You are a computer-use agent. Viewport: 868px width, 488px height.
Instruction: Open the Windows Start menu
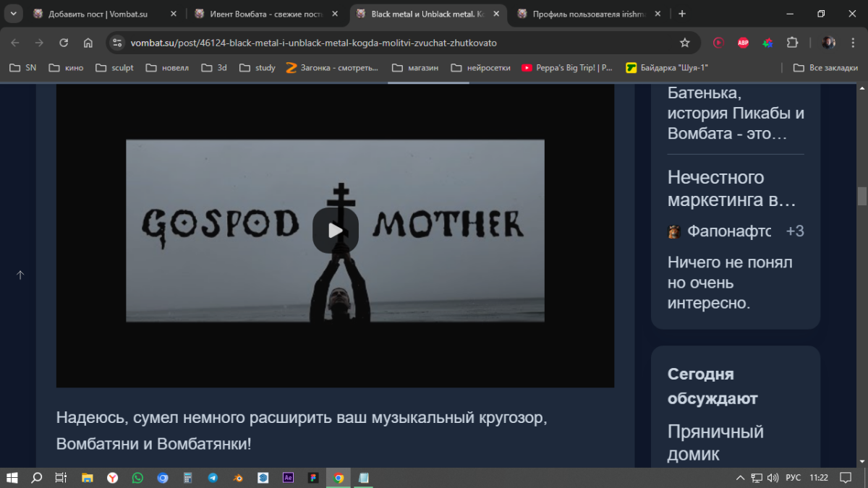click(x=12, y=478)
